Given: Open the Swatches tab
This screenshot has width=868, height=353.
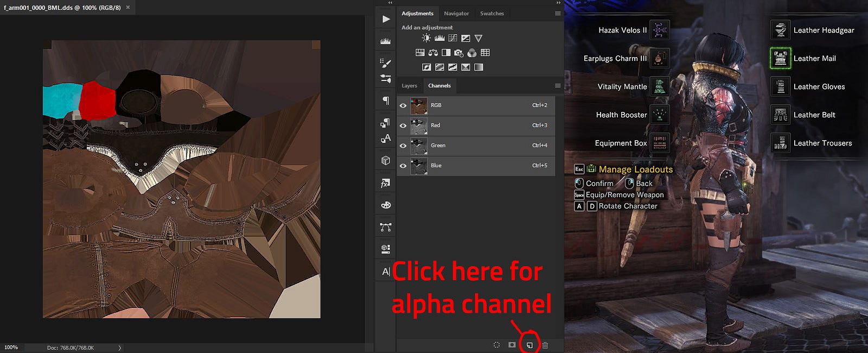Looking at the screenshot, I should 492,14.
